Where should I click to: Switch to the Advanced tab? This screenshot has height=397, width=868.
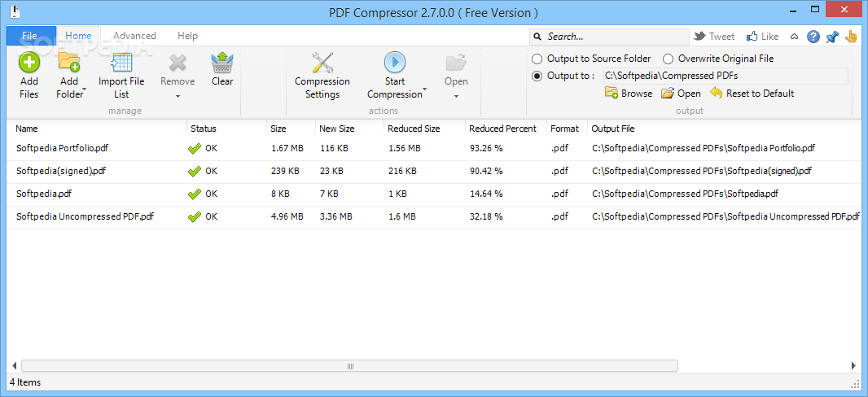(x=134, y=36)
